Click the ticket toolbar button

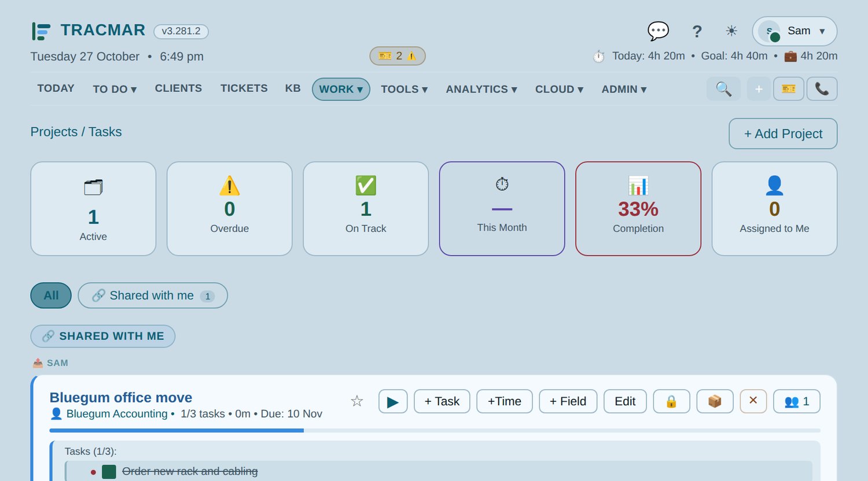click(x=789, y=89)
